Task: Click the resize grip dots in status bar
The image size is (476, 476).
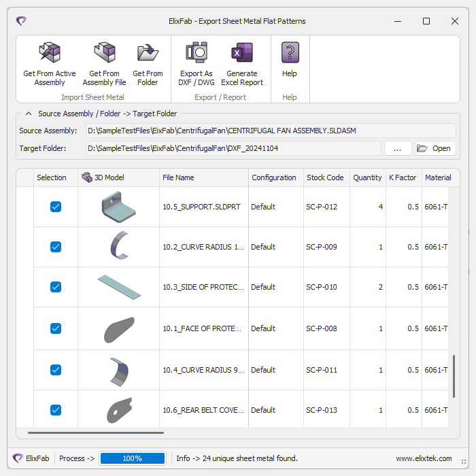Action: pos(464,462)
